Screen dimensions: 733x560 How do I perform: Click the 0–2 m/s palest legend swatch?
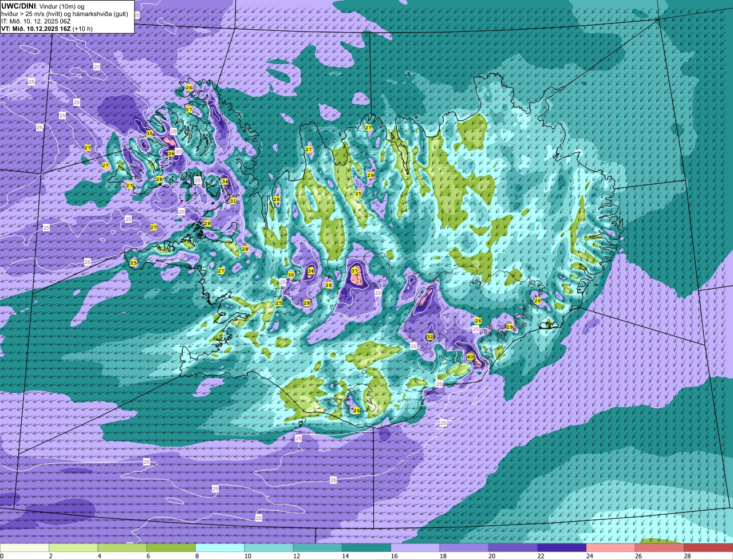25,548
